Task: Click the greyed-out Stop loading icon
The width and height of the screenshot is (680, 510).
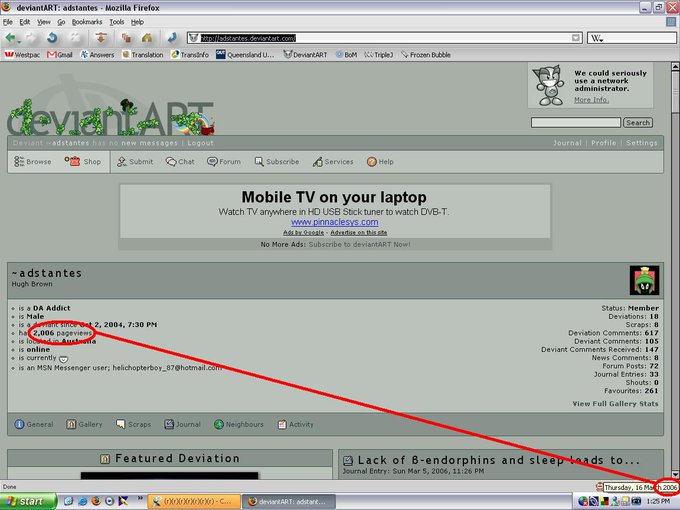Action: (75, 38)
